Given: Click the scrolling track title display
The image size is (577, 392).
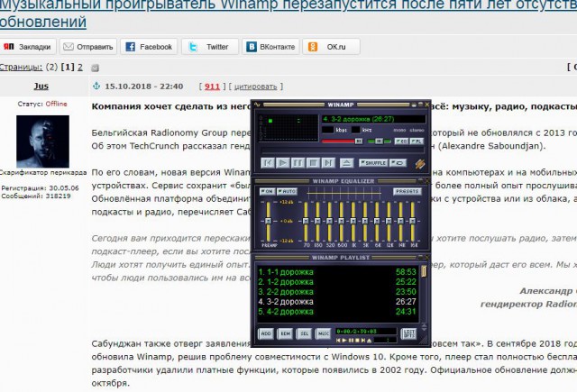Looking at the screenshot, I should pos(373,119).
